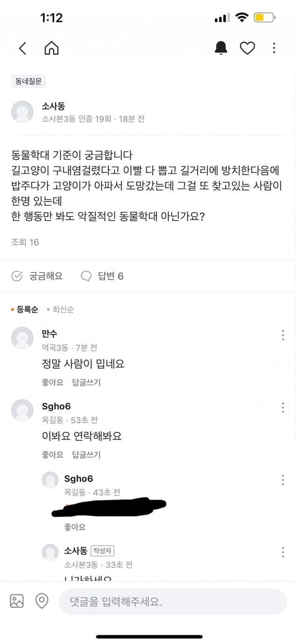Screen dimensions: 298x644
Task: Tap the image attachment icon
Action: 17,601
